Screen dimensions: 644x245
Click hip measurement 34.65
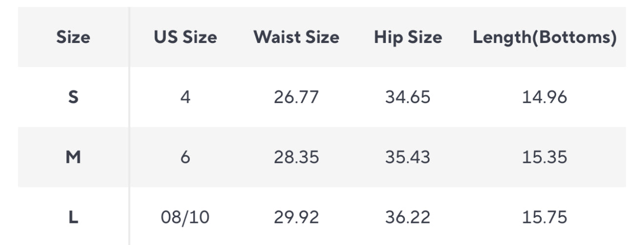point(408,97)
